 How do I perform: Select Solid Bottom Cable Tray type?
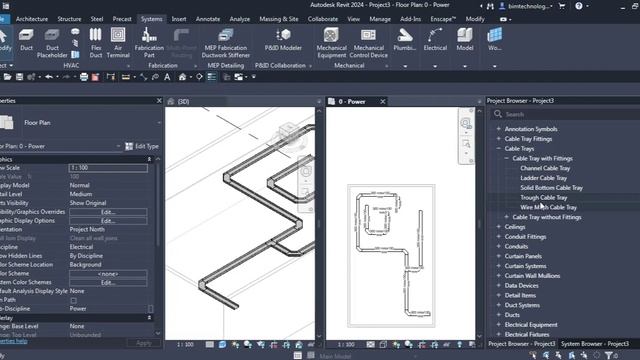tap(551, 187)
